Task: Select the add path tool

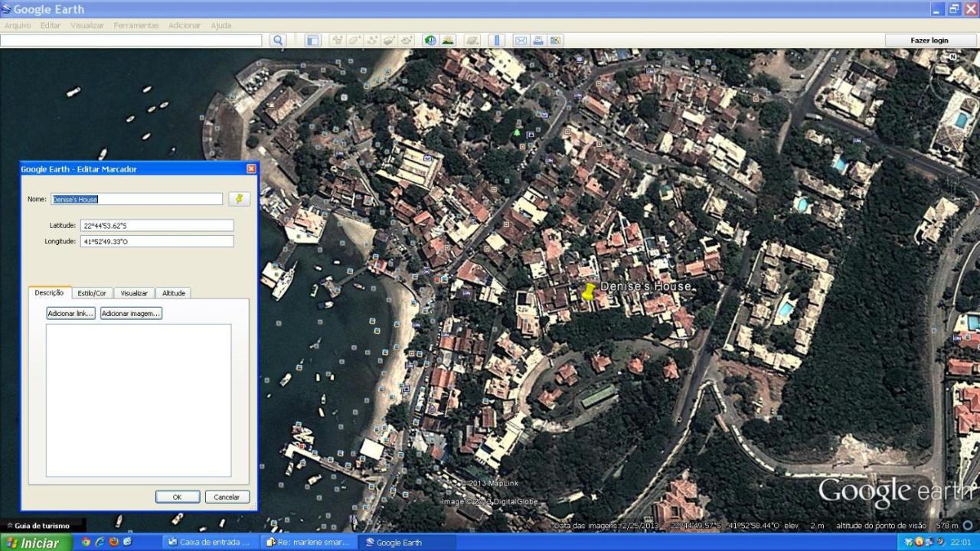Action: (373, 41)
